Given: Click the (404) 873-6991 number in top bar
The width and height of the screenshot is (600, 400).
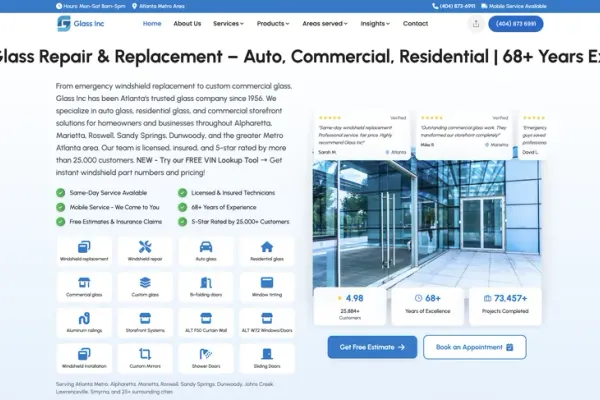Looking at the screenshot, I should [457, 6].
